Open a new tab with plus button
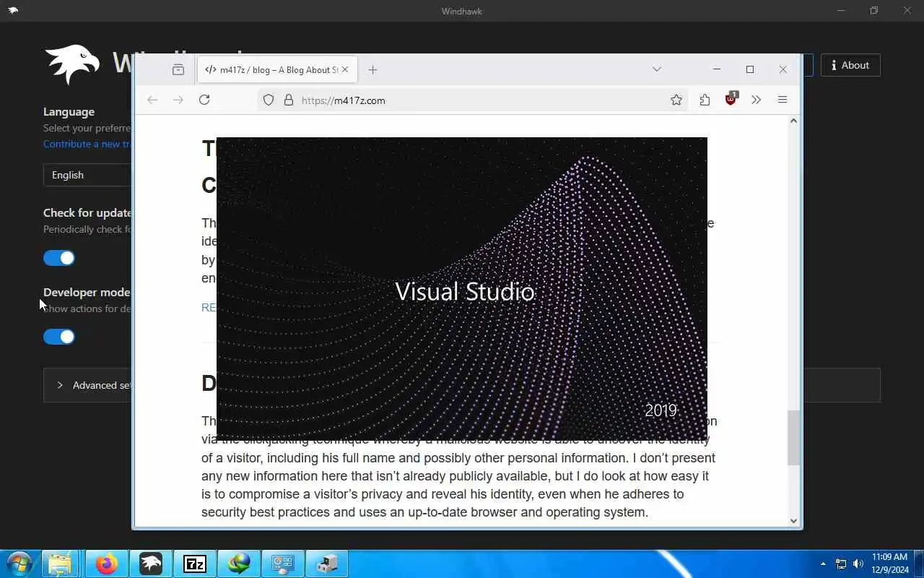This screenshot has width=924, height=578. tap(372, 69)
